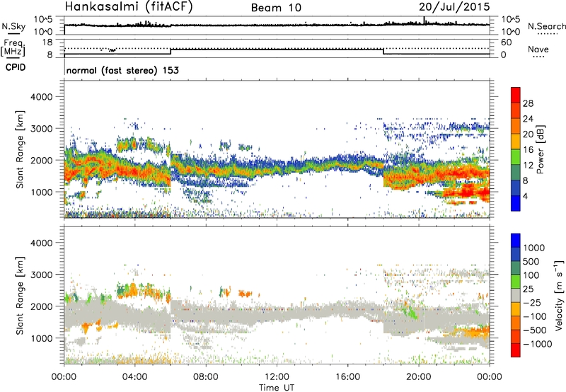
Task: Click the 1000 tick on the velocity panel
Action: click(x=41, y=338)
